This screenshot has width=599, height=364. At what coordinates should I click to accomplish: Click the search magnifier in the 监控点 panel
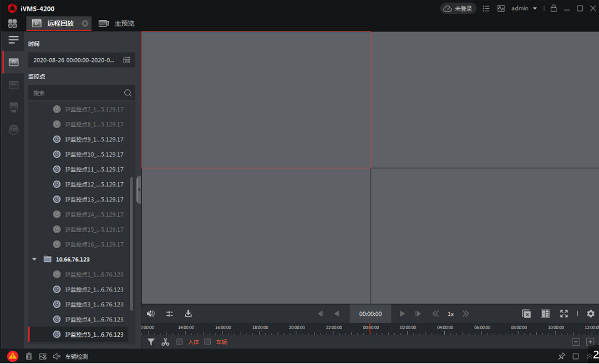click(x=128, y=93)
